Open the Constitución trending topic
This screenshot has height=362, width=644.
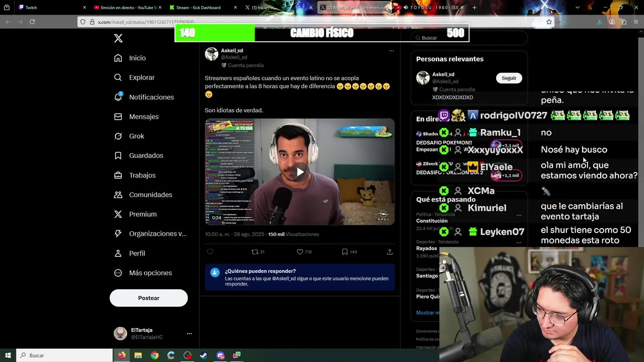[432, 221]
